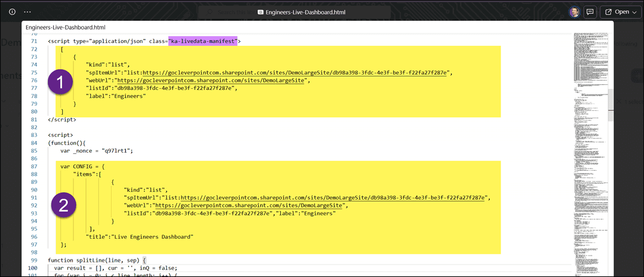Click line number 84 in gutter
This screenshot has height=277, width=644.
(x=34, y=143)
